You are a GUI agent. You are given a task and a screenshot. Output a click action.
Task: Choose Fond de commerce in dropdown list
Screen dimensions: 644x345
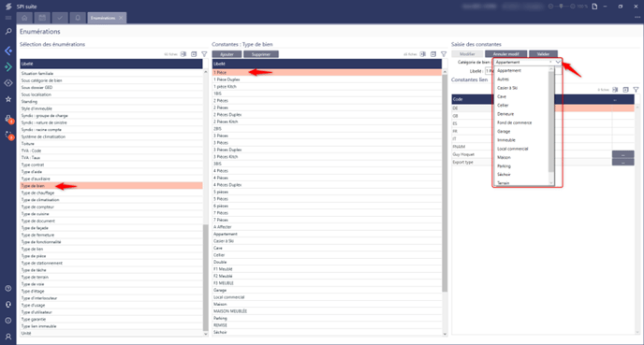pos(514,122)
